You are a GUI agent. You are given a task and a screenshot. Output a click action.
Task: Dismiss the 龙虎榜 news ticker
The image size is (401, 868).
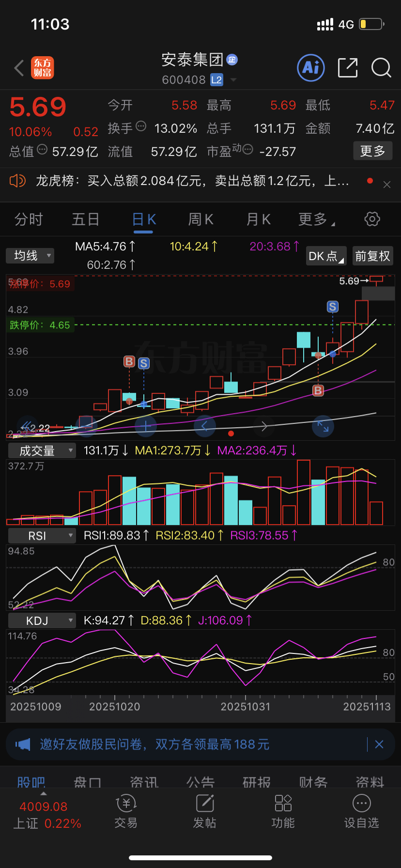[387, 185]
